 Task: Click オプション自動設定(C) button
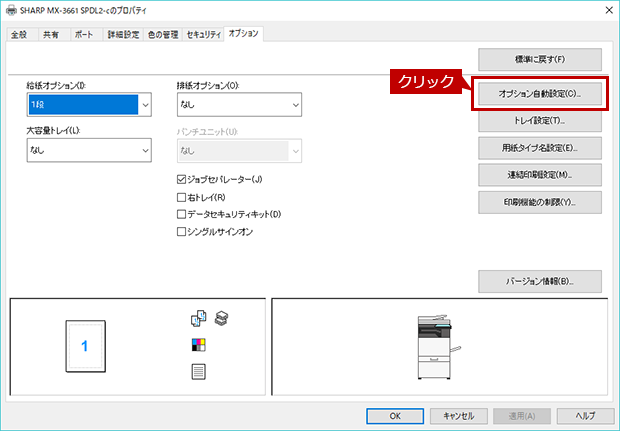(x=540, y=94)
